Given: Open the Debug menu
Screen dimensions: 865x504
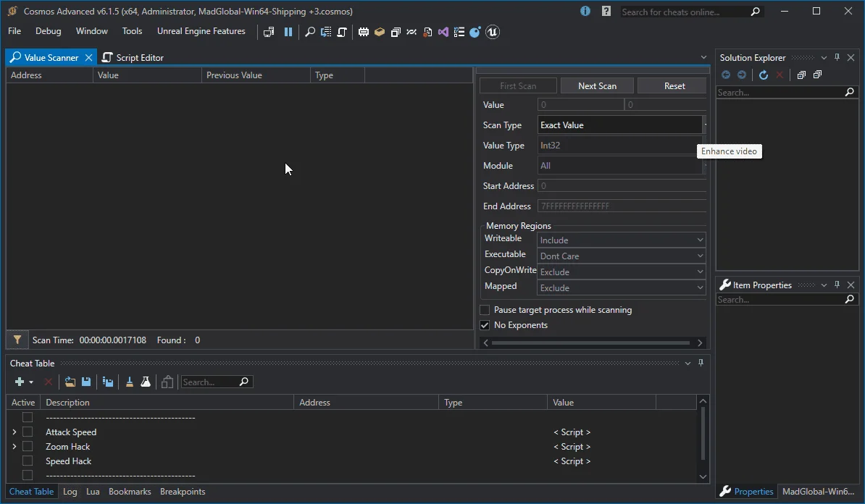Looking at the screenshot, I should pos(48,31).
